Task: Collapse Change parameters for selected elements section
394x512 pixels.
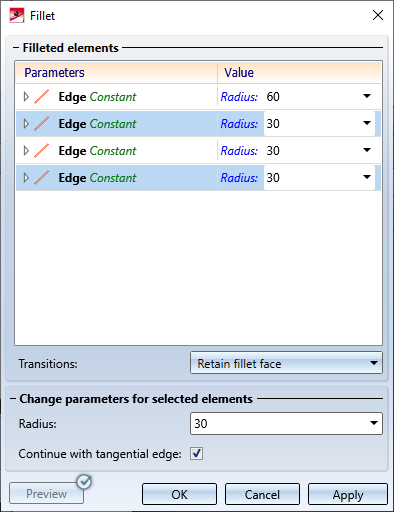Action: (13, 399)
